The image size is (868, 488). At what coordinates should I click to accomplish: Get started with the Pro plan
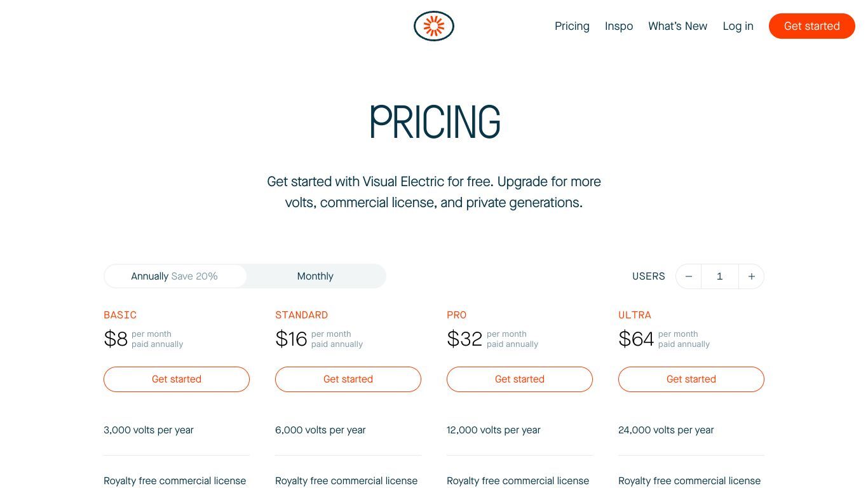tap(520, 379)
